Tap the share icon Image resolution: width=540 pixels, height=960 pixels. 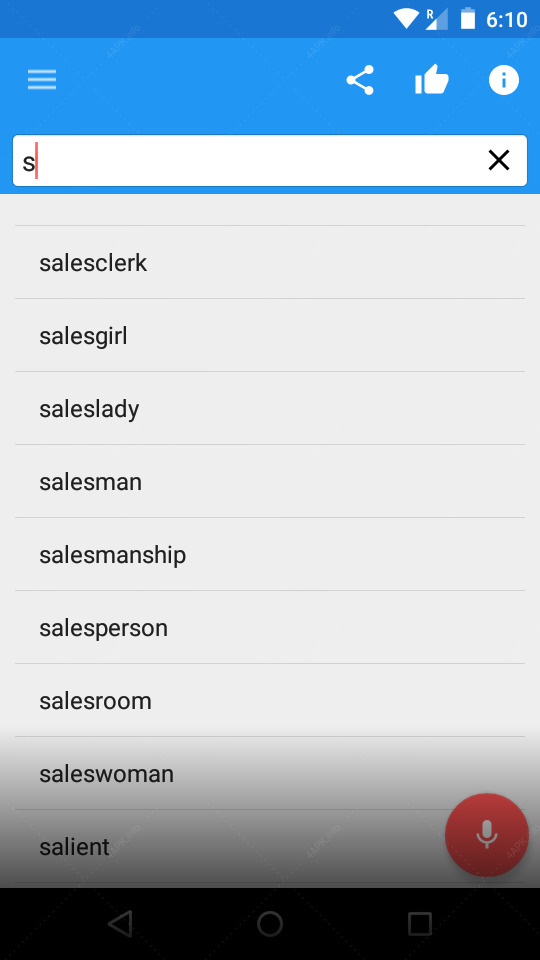[x=360, y=80]
